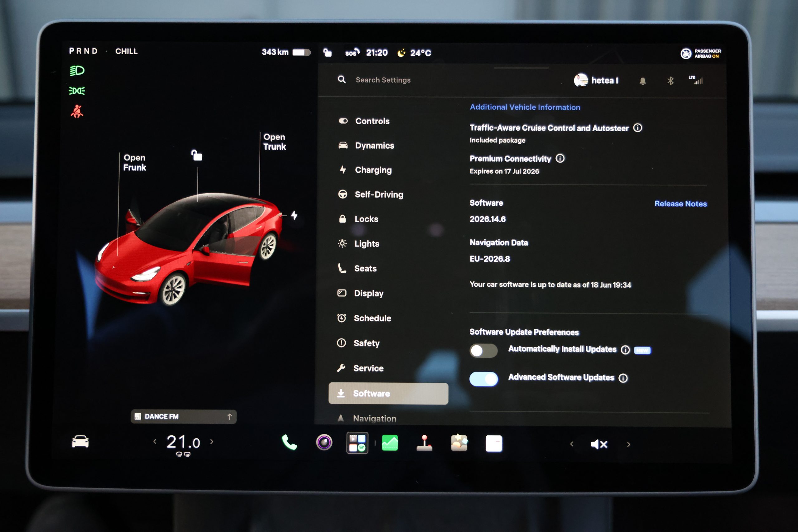
Task: Open the phone app in the dock
Action: coord(289,442)
